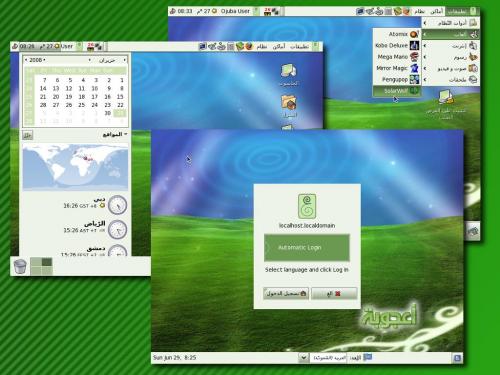Click the 'Select language and click Log in' text

(x=307, y=270)
